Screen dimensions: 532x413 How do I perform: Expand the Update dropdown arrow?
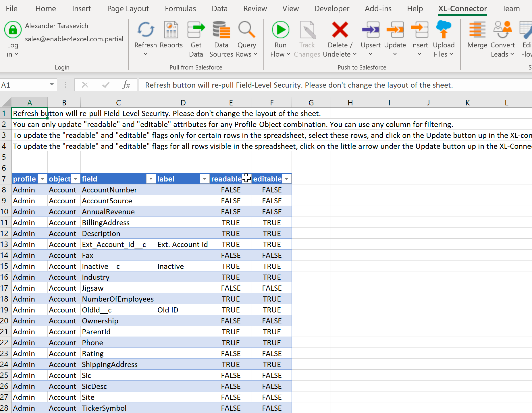click(x=395, y=54)
